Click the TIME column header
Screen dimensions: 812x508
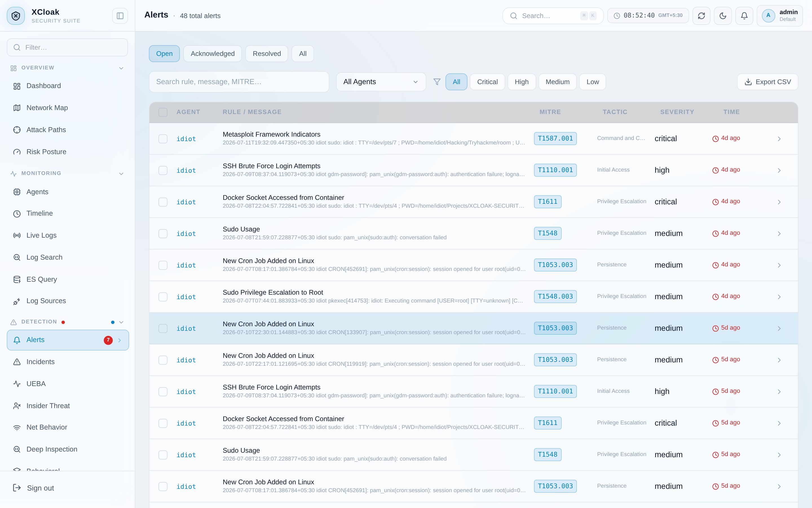tap(731, 112)
